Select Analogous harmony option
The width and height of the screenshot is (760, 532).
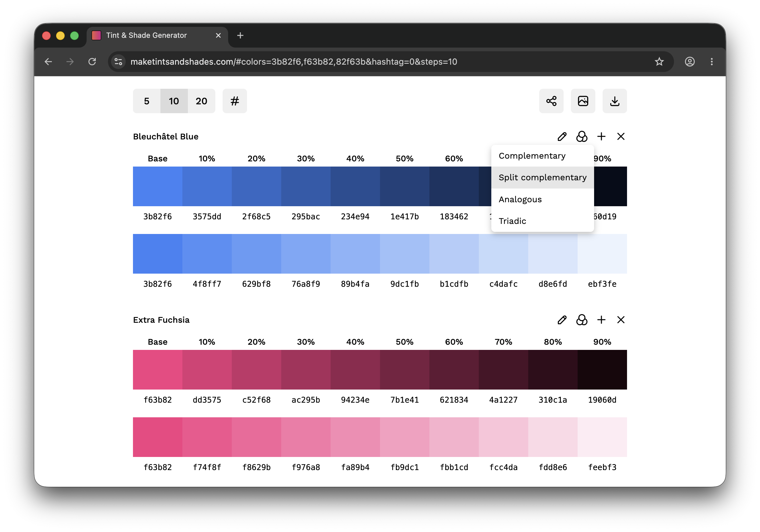point(520,199)
